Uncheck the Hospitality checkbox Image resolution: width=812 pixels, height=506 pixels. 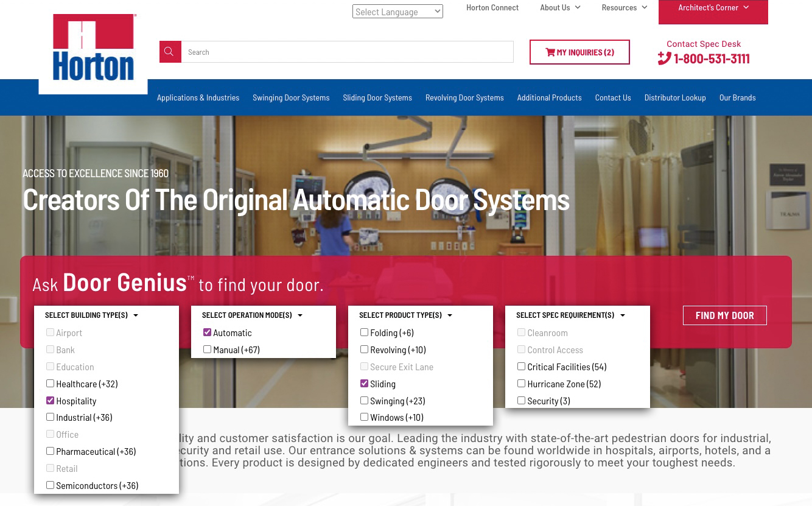coord(51,401)
